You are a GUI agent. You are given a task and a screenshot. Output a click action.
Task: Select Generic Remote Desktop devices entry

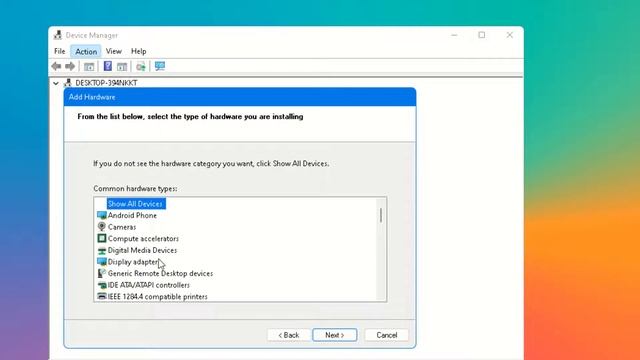coord(160,273)
